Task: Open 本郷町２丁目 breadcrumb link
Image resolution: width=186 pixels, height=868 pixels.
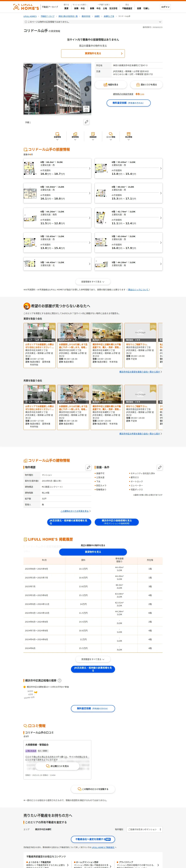Action: [x=109, y=16]
